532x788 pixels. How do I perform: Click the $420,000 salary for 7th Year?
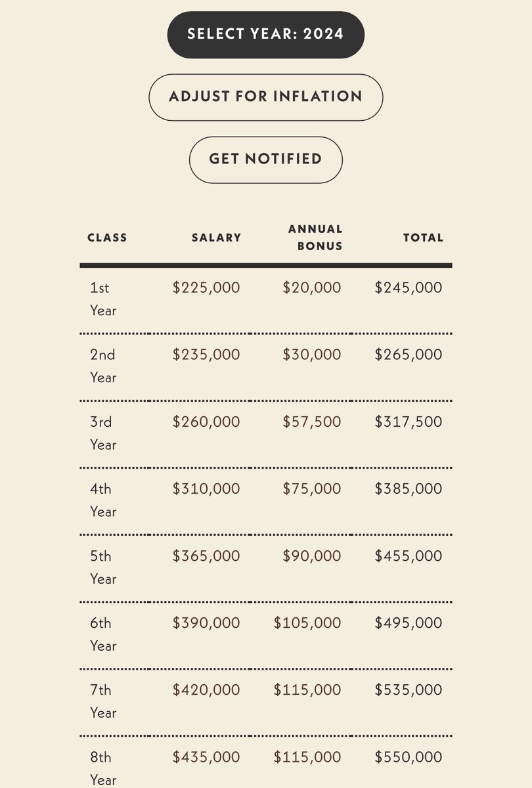tap(206, 689)
